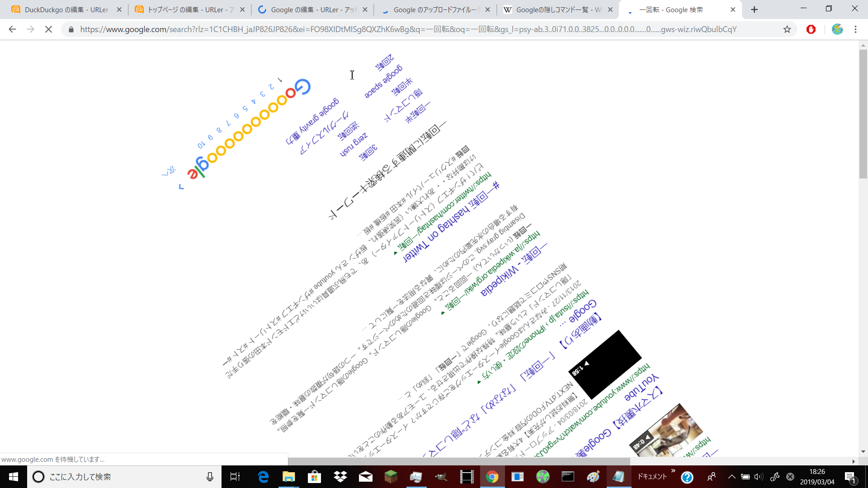Click the Cortana microphone icon
868x488 pixels.
click(x=210, y=477)
